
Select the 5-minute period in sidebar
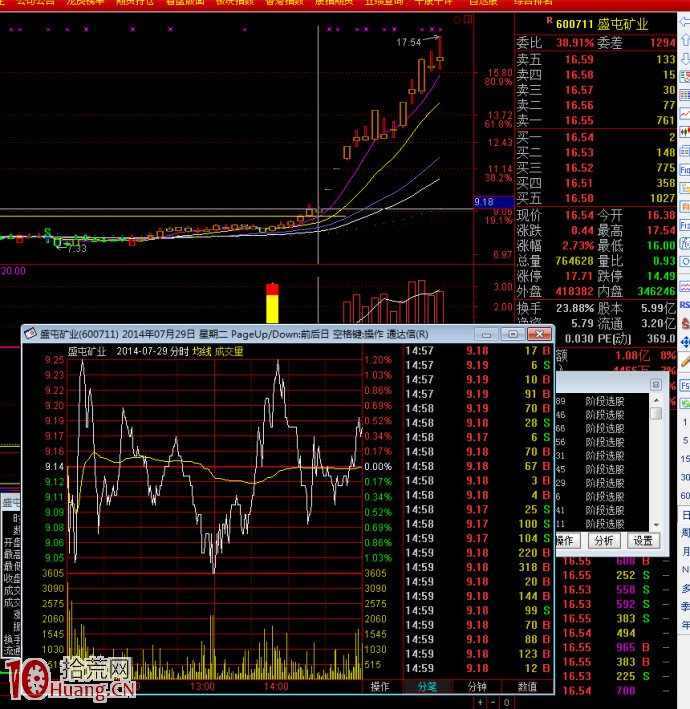(685, 440)
